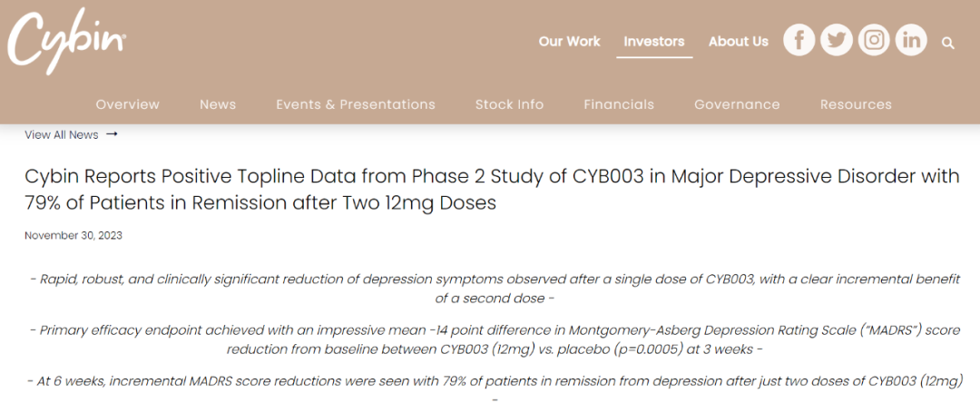Open the Financials tab
Screen dimensions: 980x413
click(x=619, y=104)
